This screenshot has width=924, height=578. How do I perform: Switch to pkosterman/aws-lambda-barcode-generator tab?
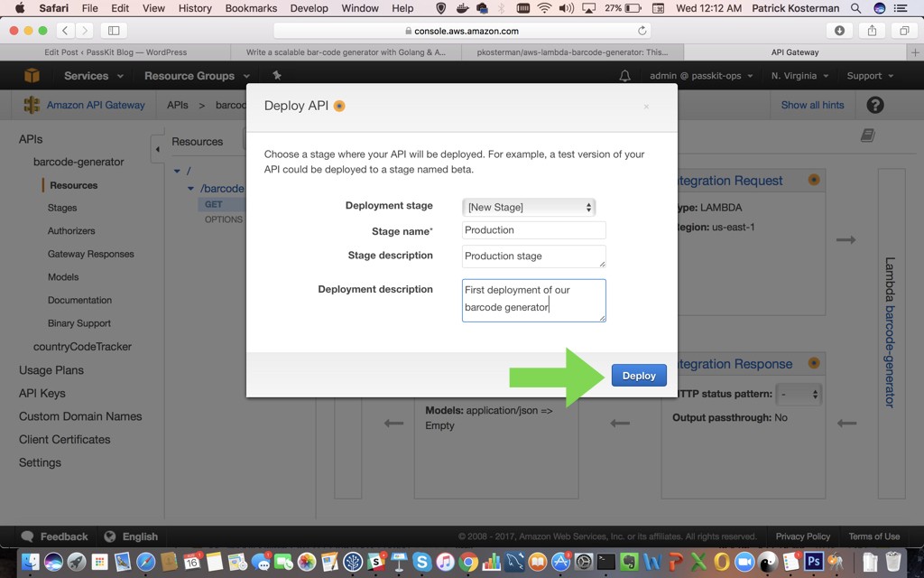pyautogui.click(x=571, y=51)
